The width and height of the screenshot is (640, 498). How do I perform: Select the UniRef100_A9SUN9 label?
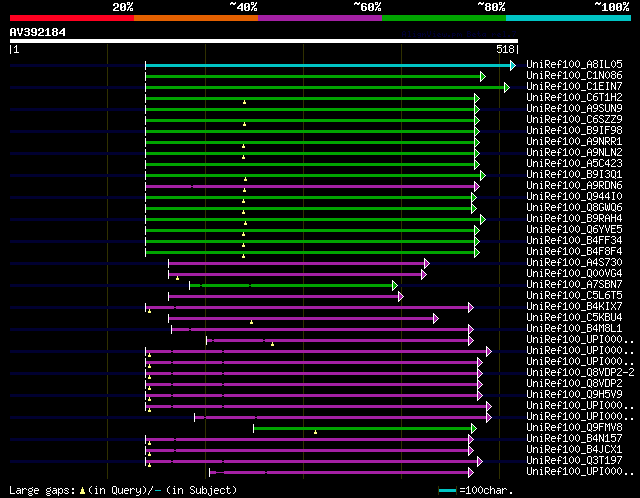(x=574, y=108)
